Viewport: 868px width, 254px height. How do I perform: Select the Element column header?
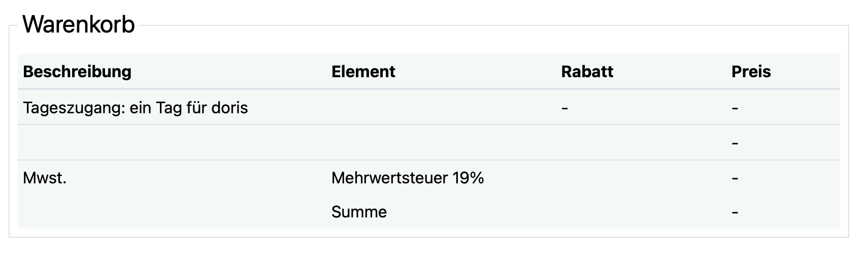pos(363,72)
